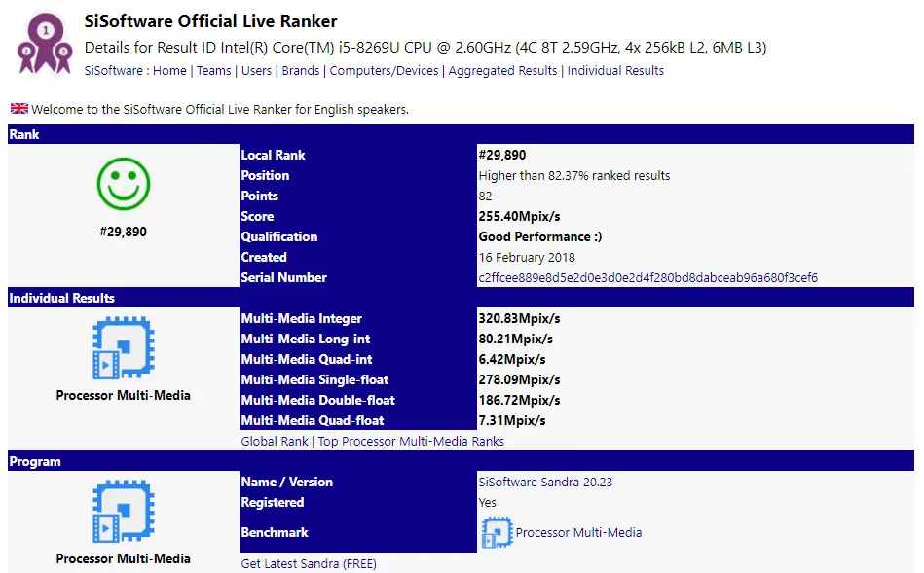Click the Serial Number label

[x=283, y=277]
